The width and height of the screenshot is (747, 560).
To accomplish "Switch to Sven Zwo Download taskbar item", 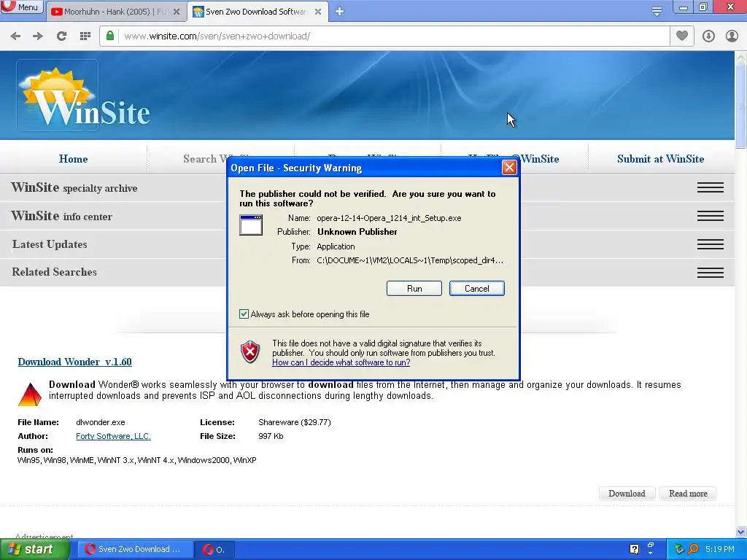I will click(x=135, y=550).
